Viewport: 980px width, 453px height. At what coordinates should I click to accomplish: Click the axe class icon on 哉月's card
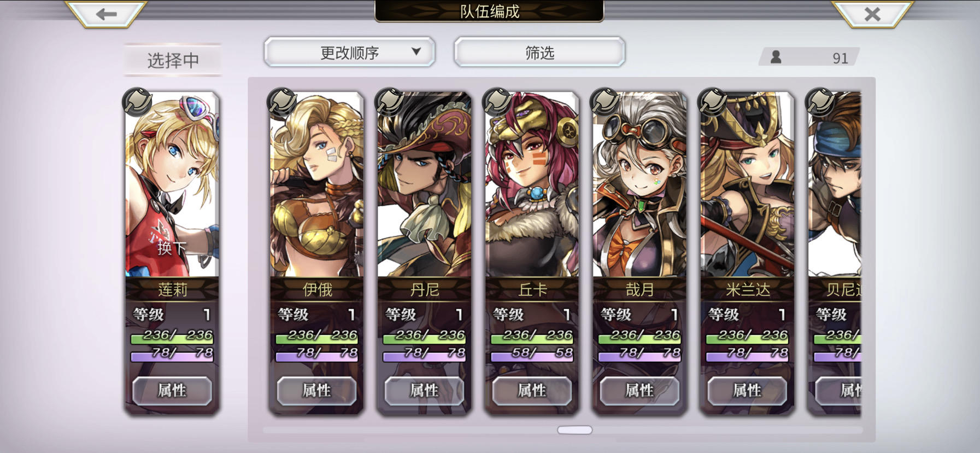[x=605, y=102]
